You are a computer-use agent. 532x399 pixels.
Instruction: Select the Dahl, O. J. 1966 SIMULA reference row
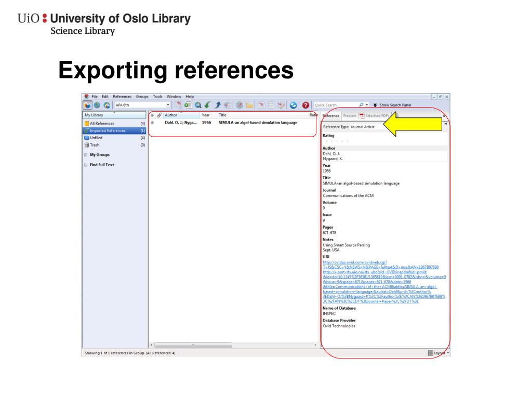(x=233, y=123)
